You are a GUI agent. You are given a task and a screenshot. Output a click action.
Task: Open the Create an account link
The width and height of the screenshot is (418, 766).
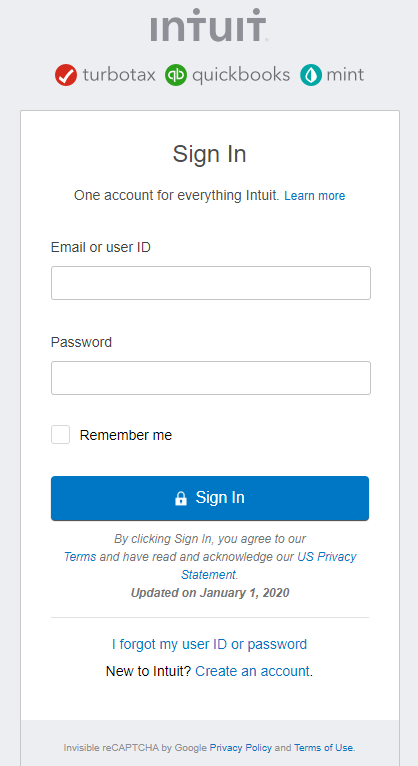pyautogui.click(x=252, y=671)
